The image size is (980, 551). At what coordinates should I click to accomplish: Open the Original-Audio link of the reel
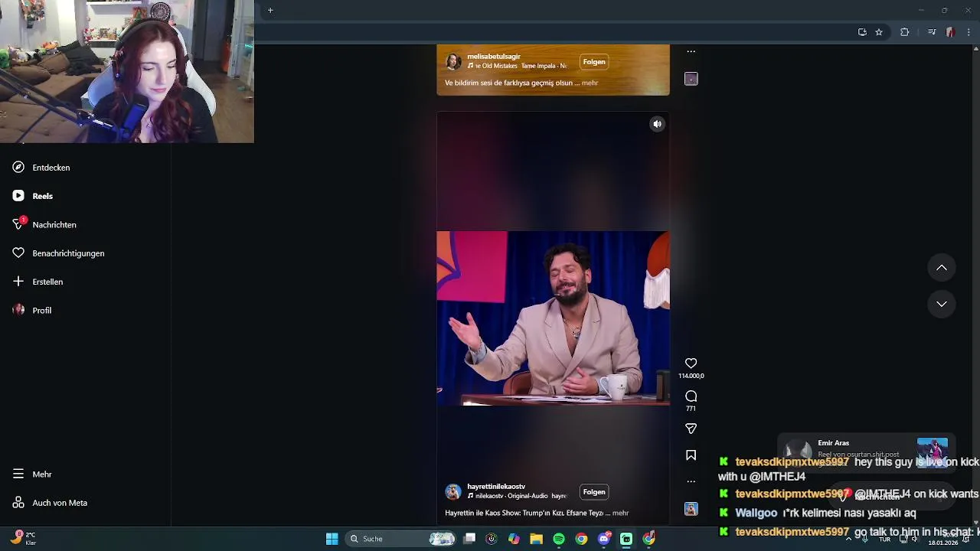(x=517, y=497)
